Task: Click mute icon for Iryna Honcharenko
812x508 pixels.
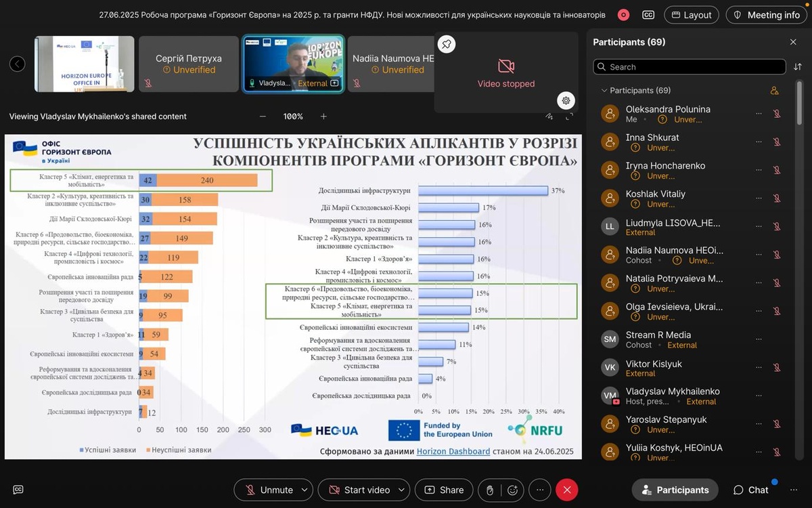Action: 777,170
